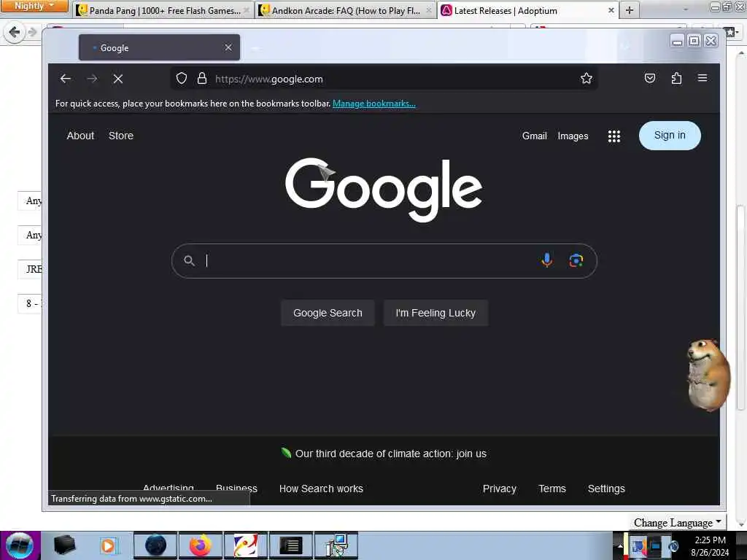The height and width of the screenshot is (560, 747).
Task: Open the Extensions puzzle piece icon
Action: [676, 78]
